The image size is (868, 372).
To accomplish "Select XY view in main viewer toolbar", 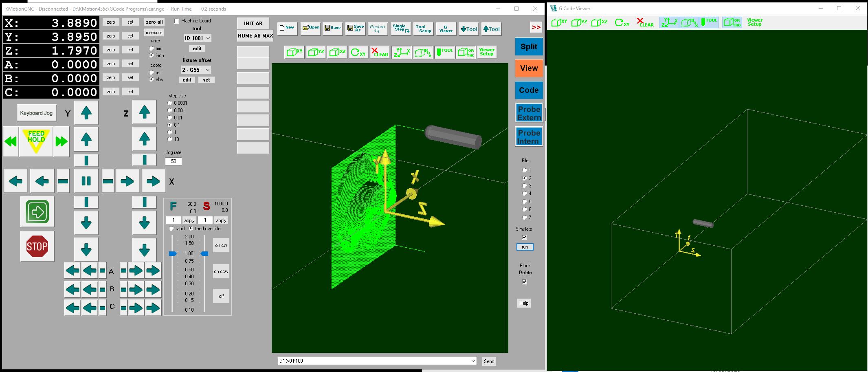I will click(x=294, y=52).
